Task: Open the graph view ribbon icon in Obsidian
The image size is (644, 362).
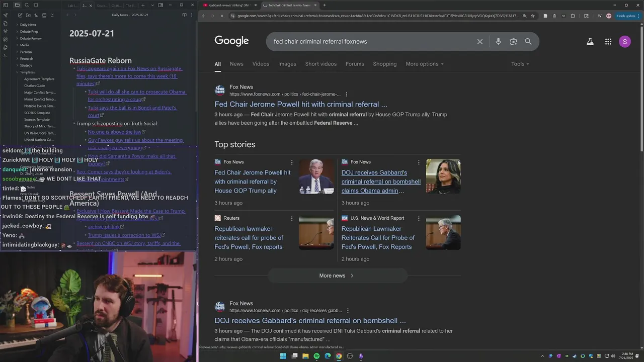Action: [x=6, y=31]
